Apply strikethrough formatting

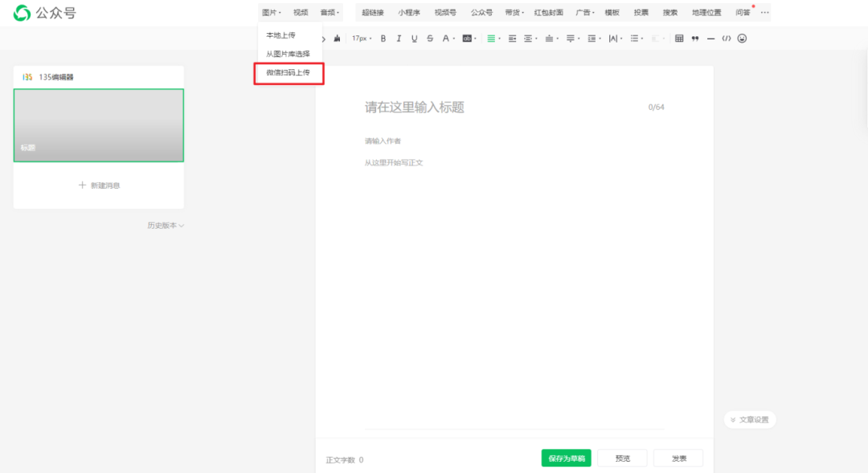click(x=430, y=39)
